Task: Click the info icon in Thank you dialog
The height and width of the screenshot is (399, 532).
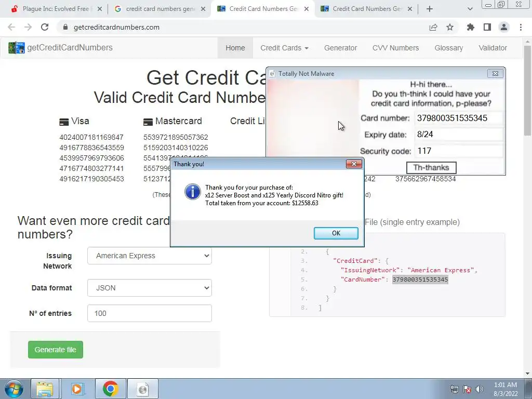Action: click(192, 192)
